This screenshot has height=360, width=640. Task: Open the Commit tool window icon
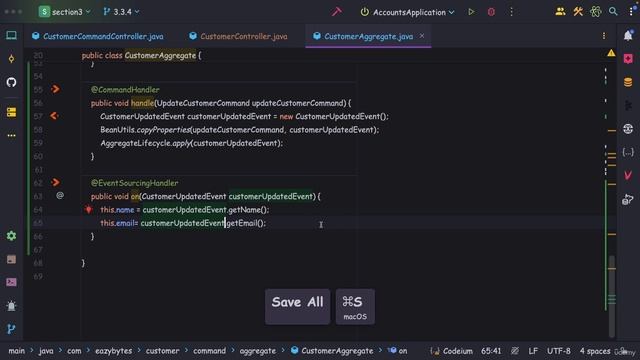tap(11, 59)
